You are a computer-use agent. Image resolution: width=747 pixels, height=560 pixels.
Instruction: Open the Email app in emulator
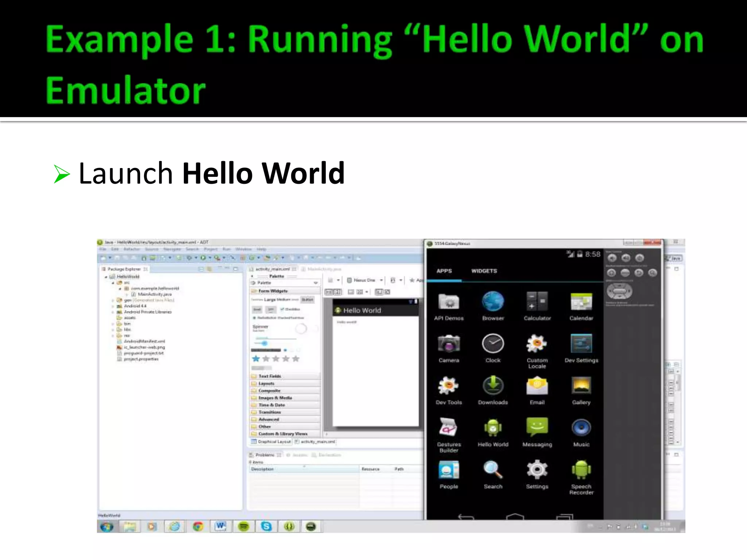click(x=537, y=390)
